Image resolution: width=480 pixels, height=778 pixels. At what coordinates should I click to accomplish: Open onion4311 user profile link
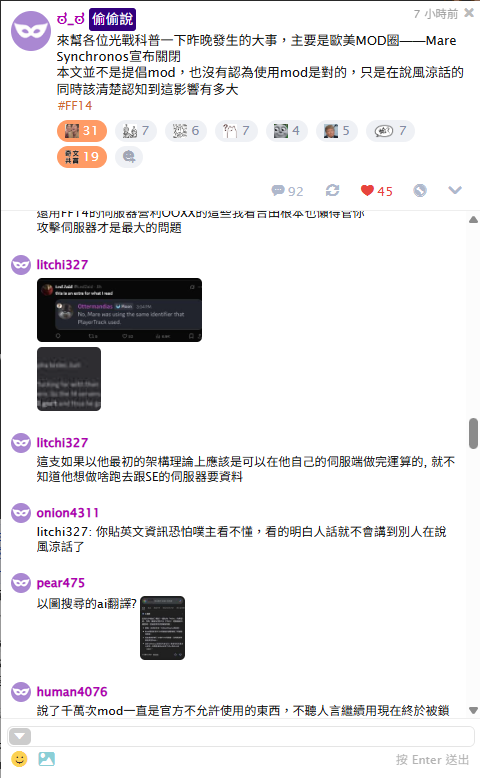click(x=68, y=513)
